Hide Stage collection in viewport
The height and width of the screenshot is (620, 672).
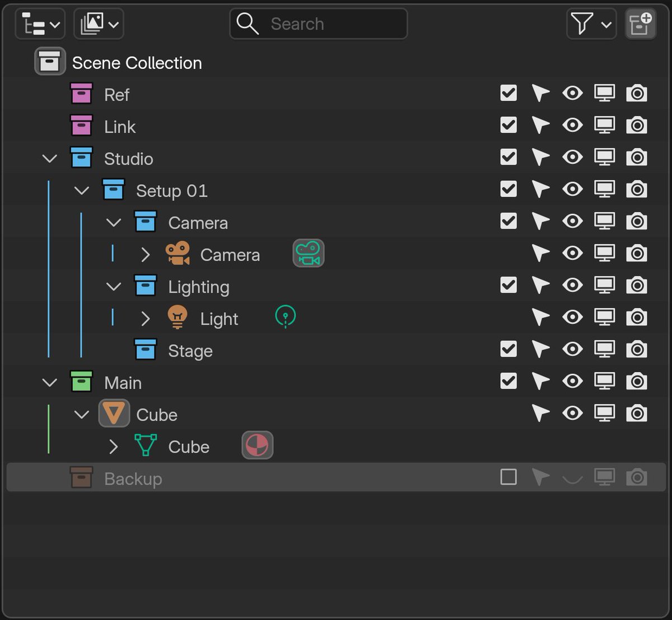(x=572, y=349)
